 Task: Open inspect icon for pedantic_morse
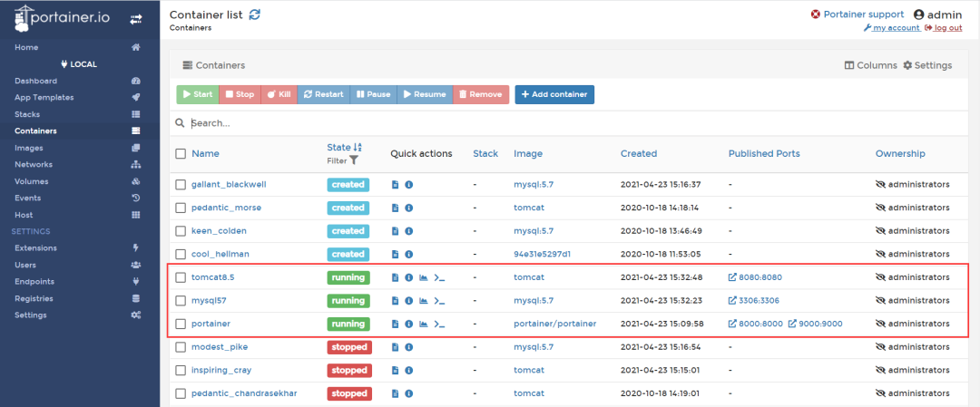tap(408, 208)
